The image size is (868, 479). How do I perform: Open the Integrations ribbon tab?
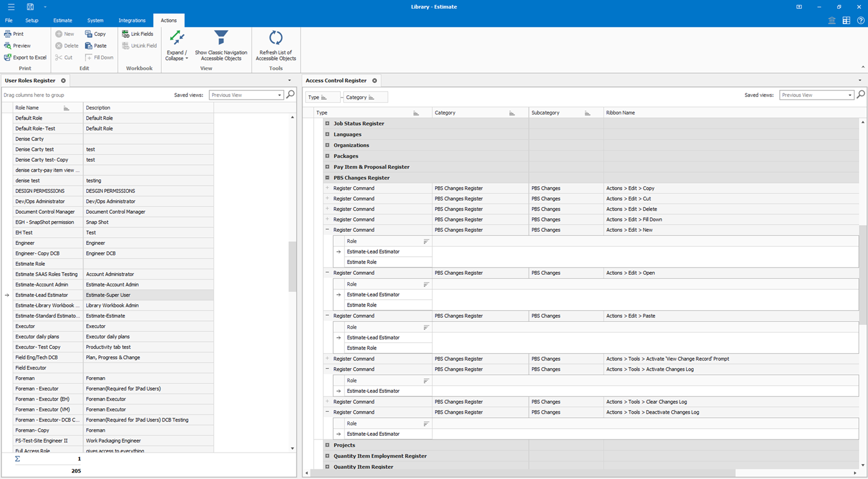(132, 20)
